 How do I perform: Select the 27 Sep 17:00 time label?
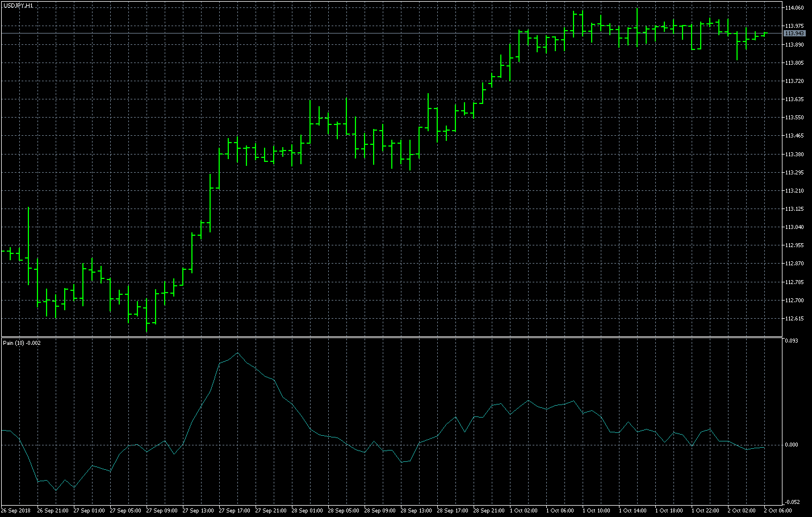(235, 511)
